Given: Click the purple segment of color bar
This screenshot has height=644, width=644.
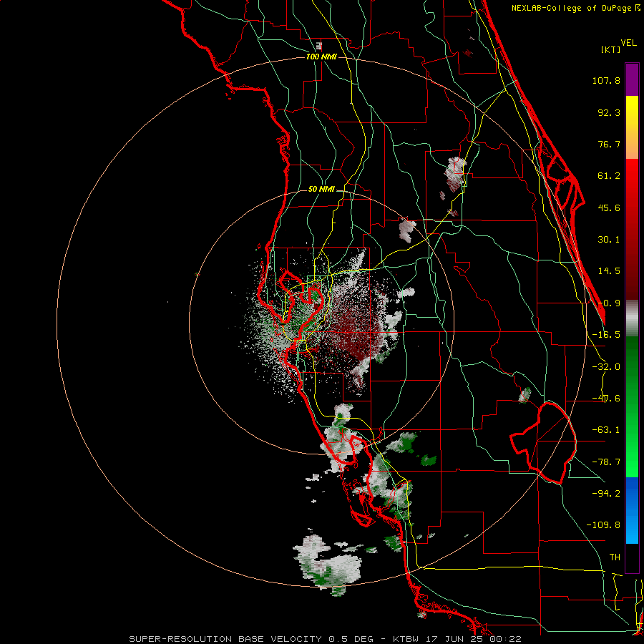Looking at the screenshot, I should coord(632,79).
